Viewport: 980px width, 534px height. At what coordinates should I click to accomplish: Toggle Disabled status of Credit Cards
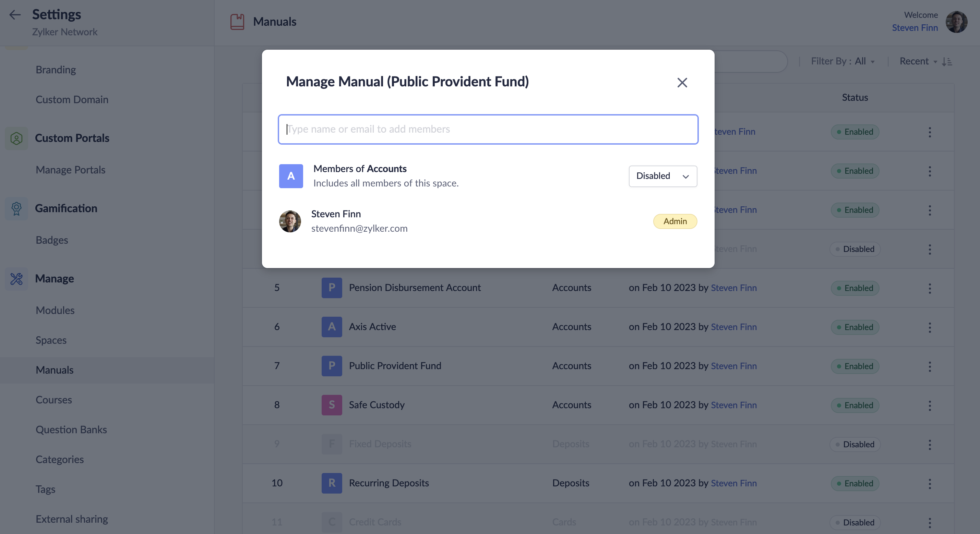tap(855, 523)
